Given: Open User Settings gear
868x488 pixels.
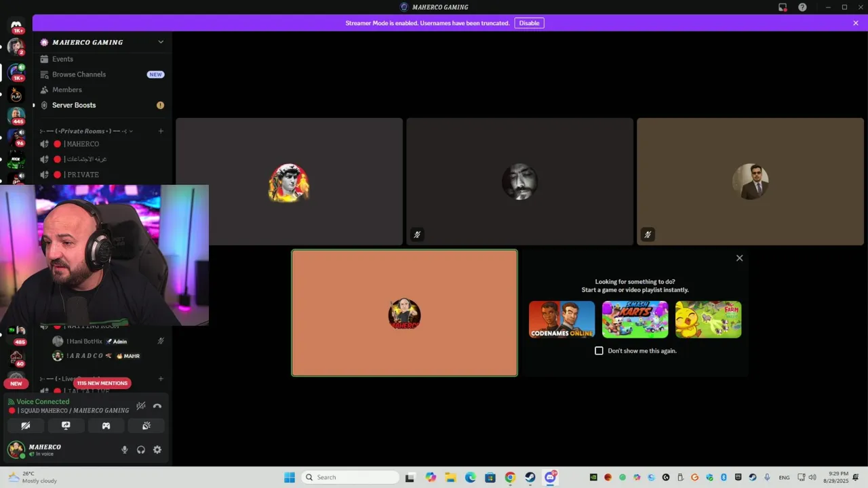Looking at the screenshot, I should coord(157,449).
